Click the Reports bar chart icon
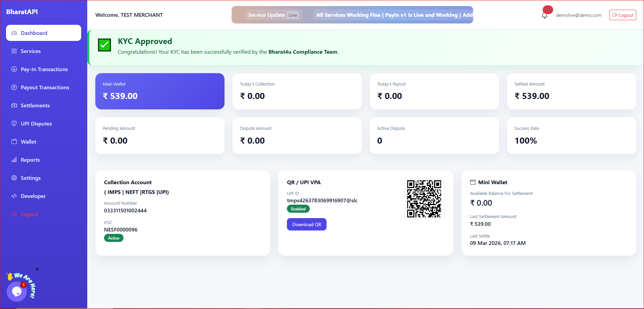Image resolution: width=644 pixels, height=309 pixels. pos(14,160)
